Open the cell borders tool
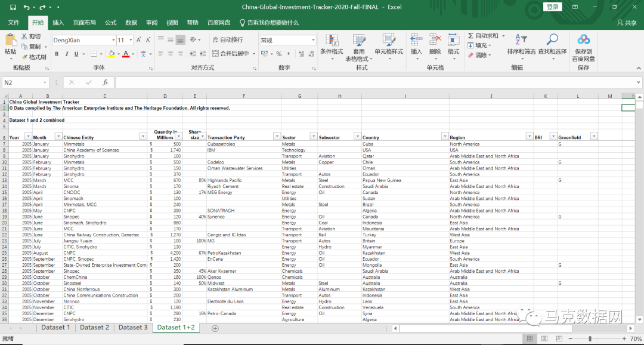644x345 pixels. [94, 54]
